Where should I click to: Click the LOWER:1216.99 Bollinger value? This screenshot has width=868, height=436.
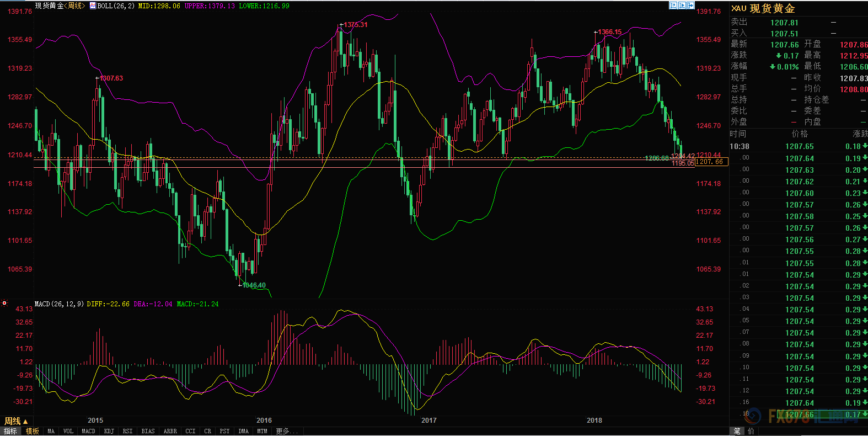click(264, 6)
